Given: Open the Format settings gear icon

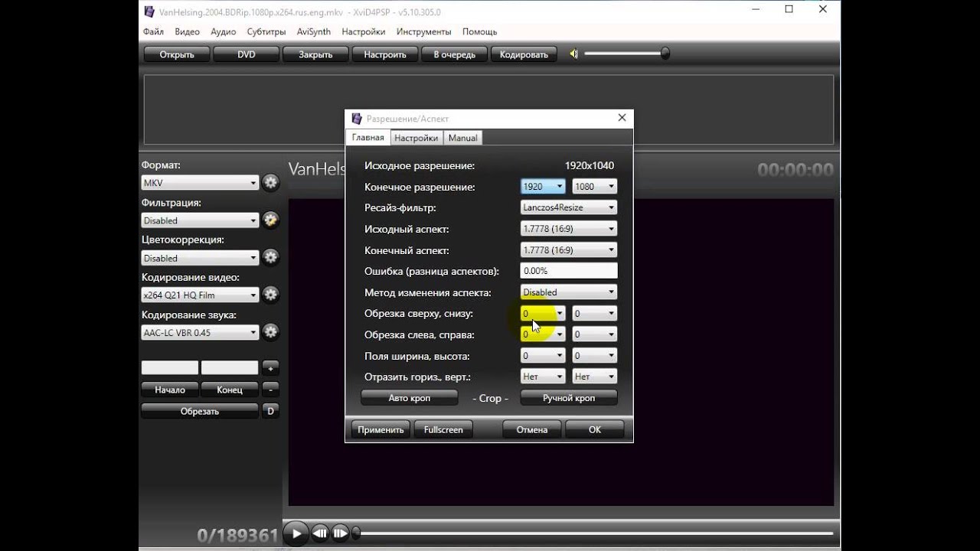Looking at the screenshot, I should pyautogui.click(x=270, y=183).
